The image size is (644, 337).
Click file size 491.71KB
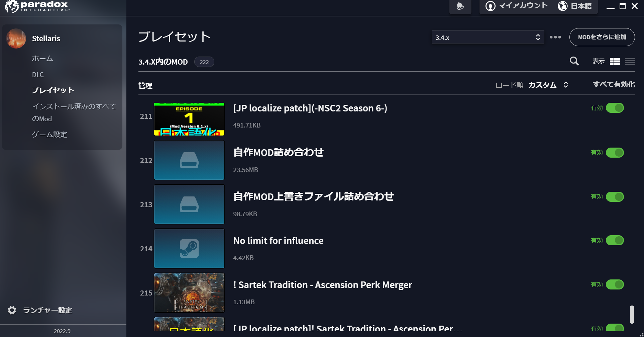(247, 125)
